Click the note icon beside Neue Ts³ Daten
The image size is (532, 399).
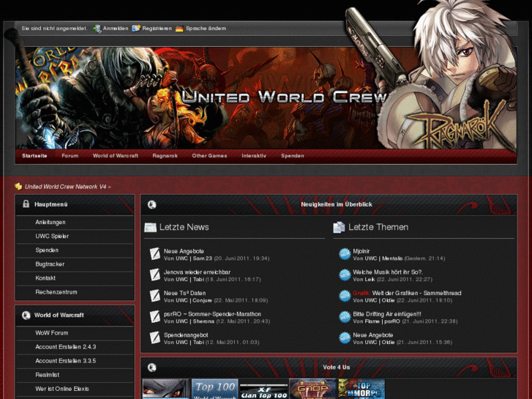tap(154, 296)
